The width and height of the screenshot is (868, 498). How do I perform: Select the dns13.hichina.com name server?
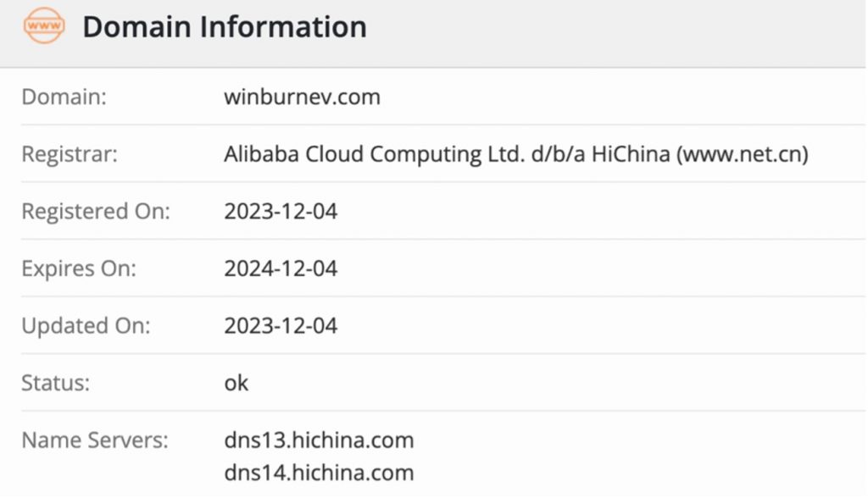(x=319, y=440)
